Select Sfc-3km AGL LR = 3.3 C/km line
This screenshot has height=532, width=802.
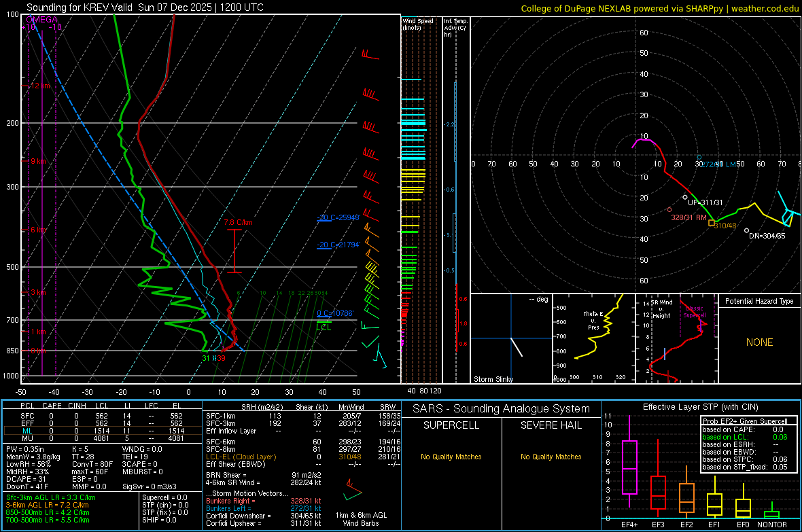(x=51, y=497)
